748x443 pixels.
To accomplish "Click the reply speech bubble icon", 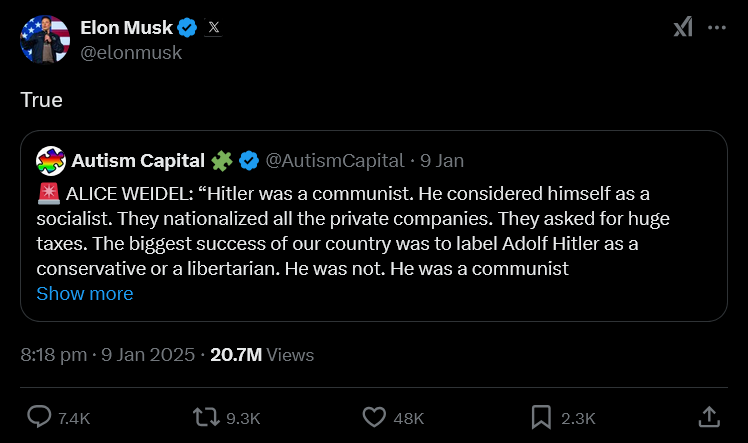I will pyautogui.click(x=39, y=417).
